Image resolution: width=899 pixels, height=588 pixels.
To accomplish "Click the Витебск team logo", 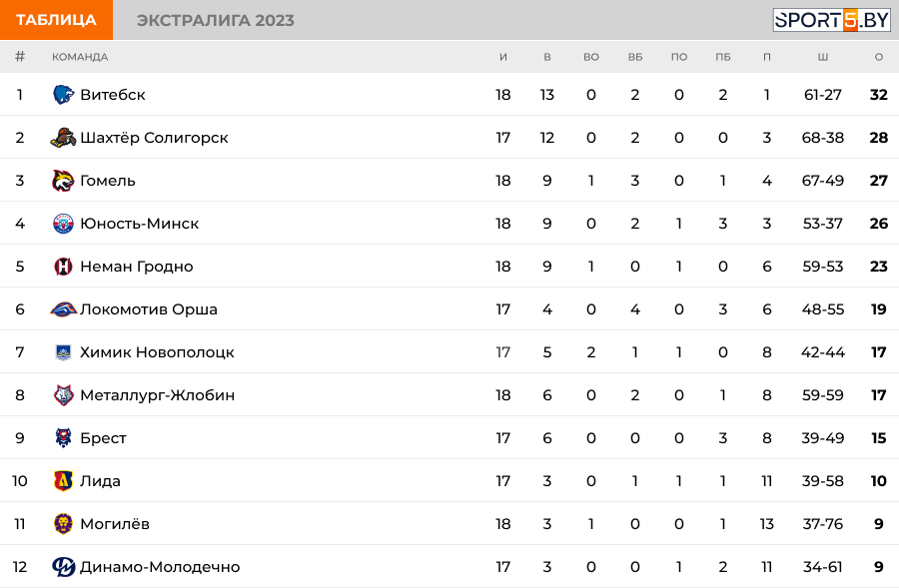I will 63,95.
